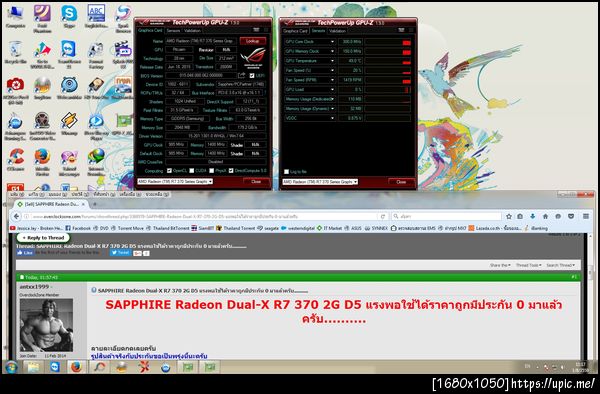Open the Firefox hamburger menu
Image resolution: width=600 pixels, height=394 pixels.
(585, 216)
